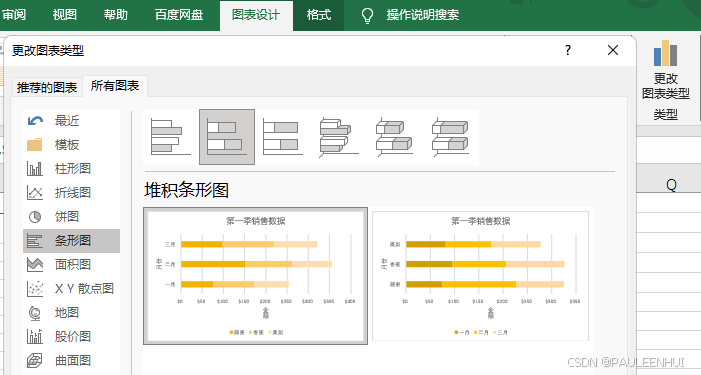Select the clustered bar chart subtype icon

point(171,137)
